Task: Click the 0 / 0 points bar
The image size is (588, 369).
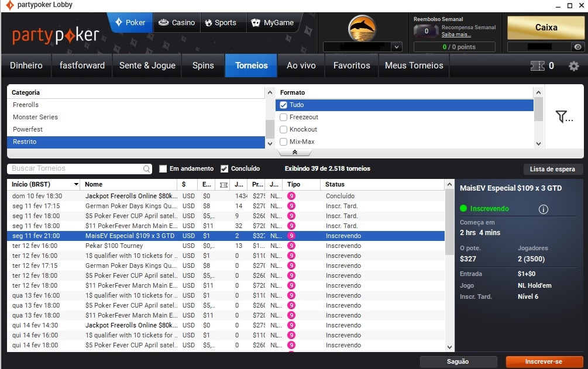Action: [x=454, y=47]
